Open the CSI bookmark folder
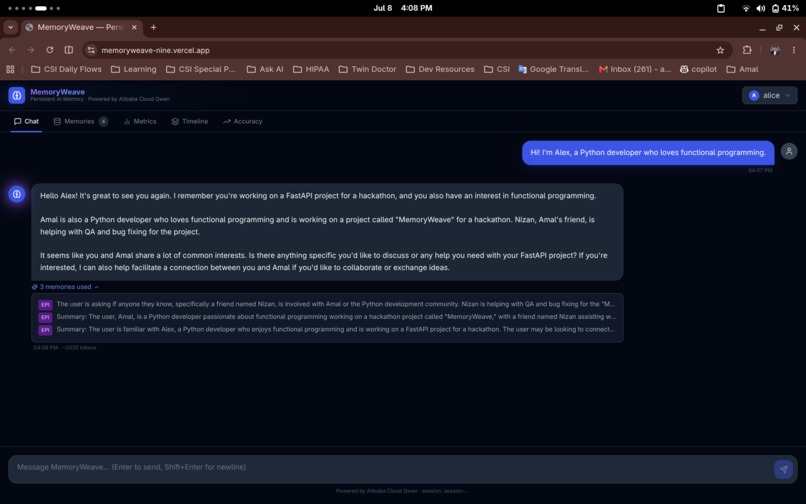The height and width of the screenshot is (504, 806). coord(497,69)
